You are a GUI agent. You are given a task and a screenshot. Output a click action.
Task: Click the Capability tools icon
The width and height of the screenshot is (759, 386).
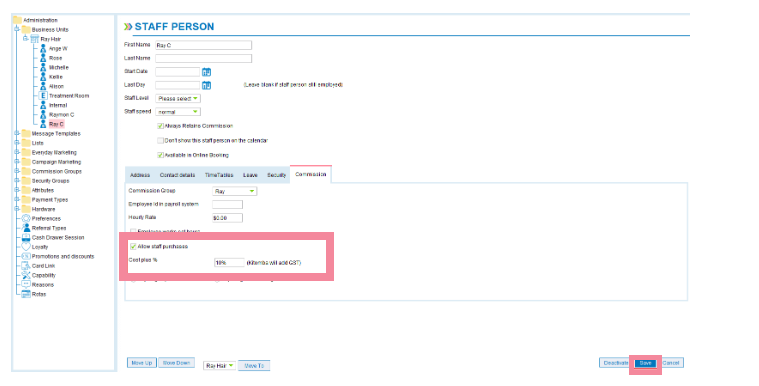point(26,275)
